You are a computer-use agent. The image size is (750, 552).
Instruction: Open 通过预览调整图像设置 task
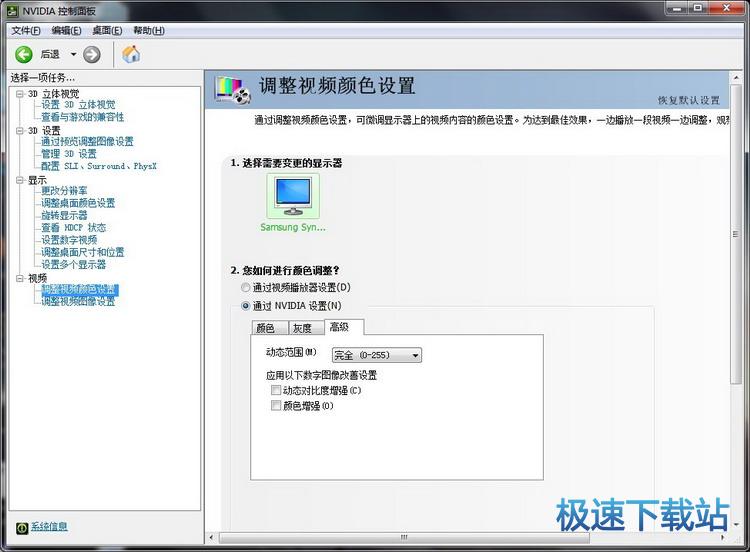click(x=87, y=142)
